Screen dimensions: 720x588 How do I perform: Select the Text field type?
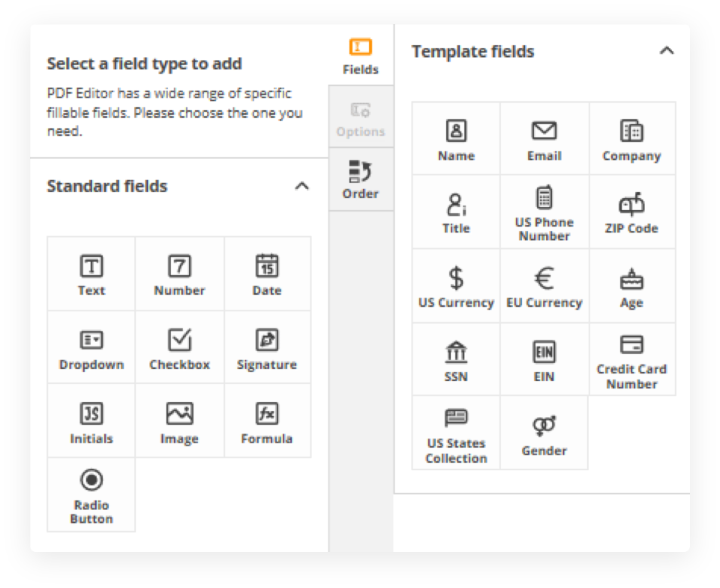click(91, 274)
